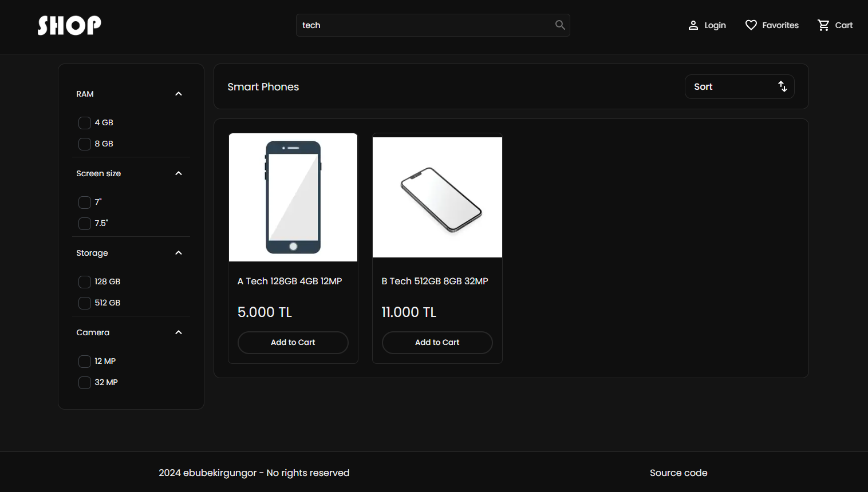
Task: Open the Cart link text
Action: tap(843, 25)
